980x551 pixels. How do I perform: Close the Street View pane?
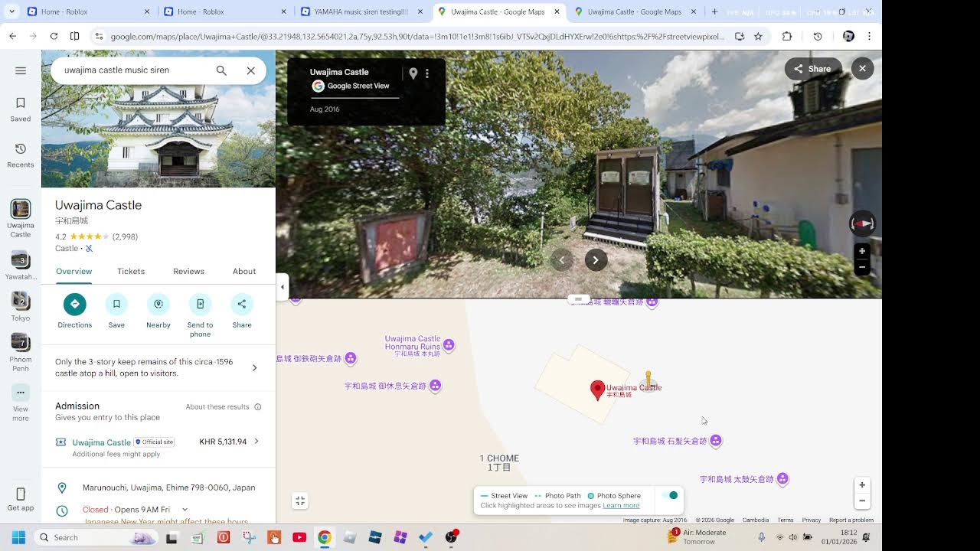coord(862,69)
